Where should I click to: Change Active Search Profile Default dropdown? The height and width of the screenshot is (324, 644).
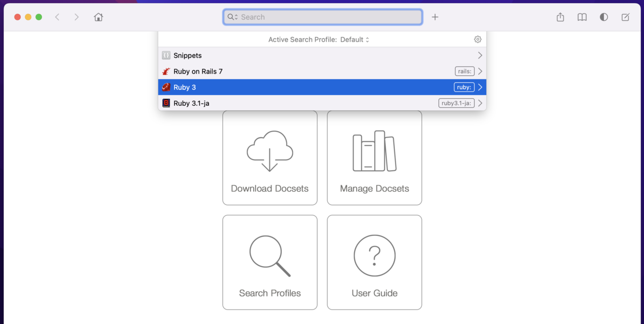[x=355, y=40]
